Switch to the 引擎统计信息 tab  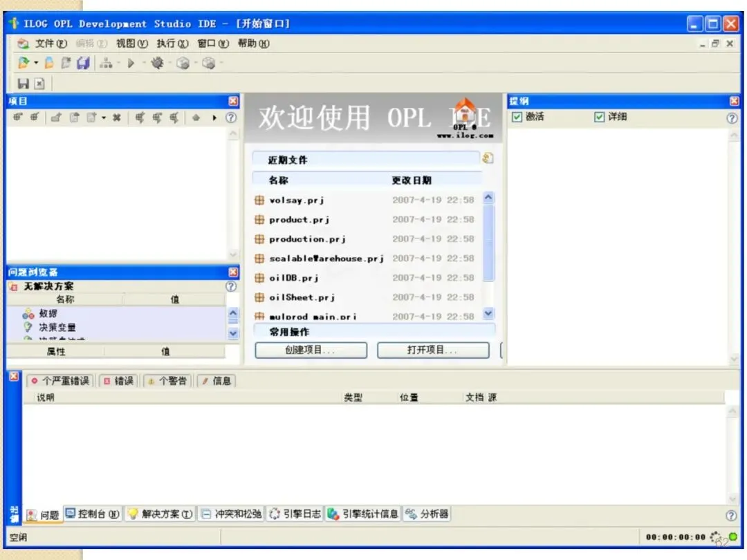363,514
